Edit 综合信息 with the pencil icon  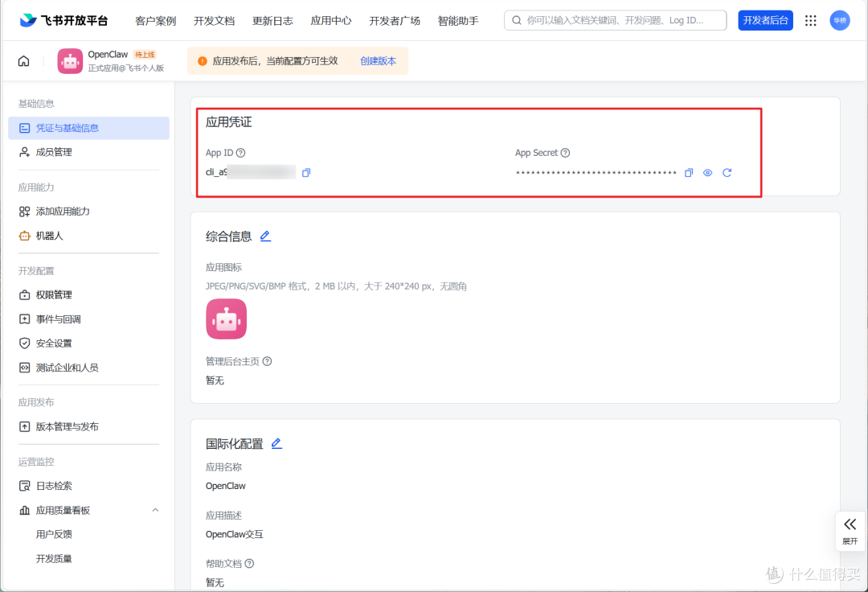266,236
